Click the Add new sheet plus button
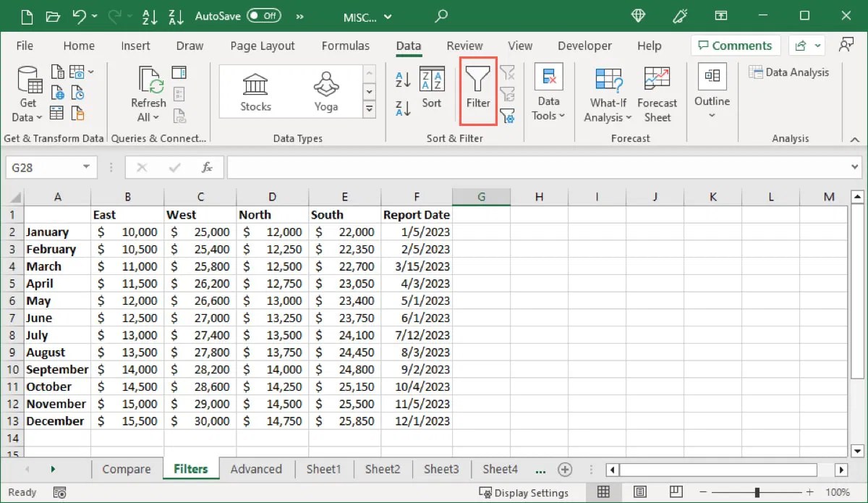Image resolution: width=868 pixels, height=503 pixels. [x=565, y=469]
